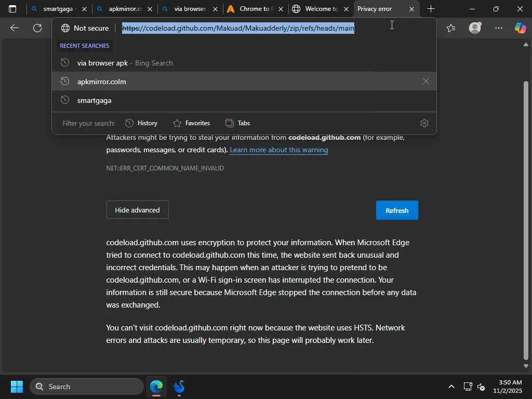Filter search by History
This screenshot has width=532, height=399.
click(141, 123)
